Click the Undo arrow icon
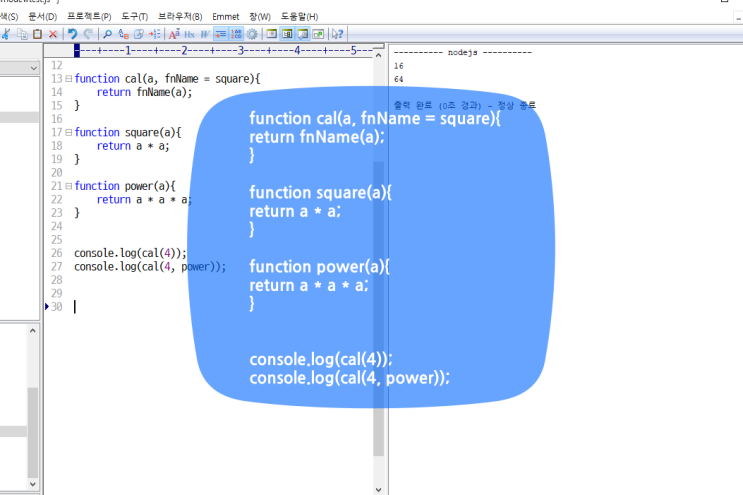Image resolution: width=743 pixels, height=495 pixels. pyautogui.click(x=72, y=34)
